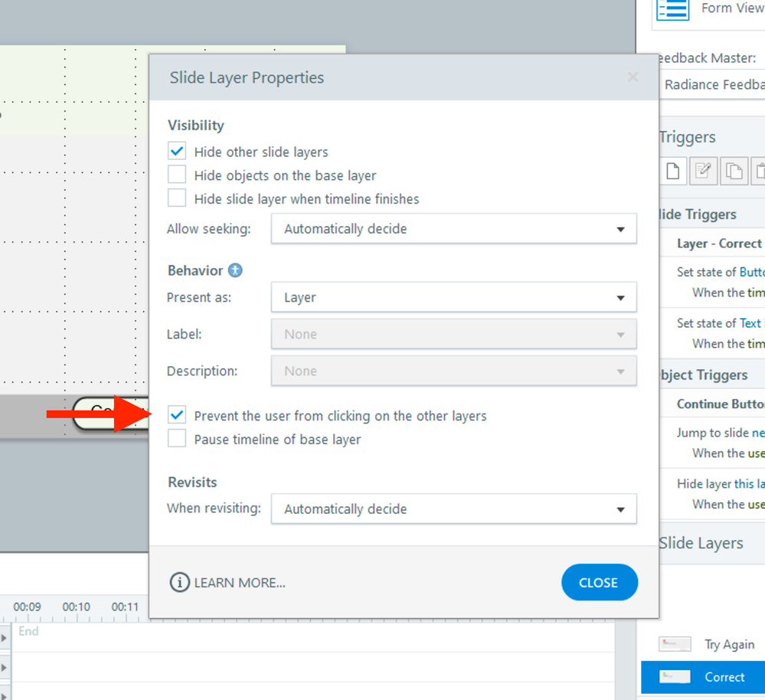
Task: Enable Hide slide layer when timeline finishes
Action: (x=177, y=198)
